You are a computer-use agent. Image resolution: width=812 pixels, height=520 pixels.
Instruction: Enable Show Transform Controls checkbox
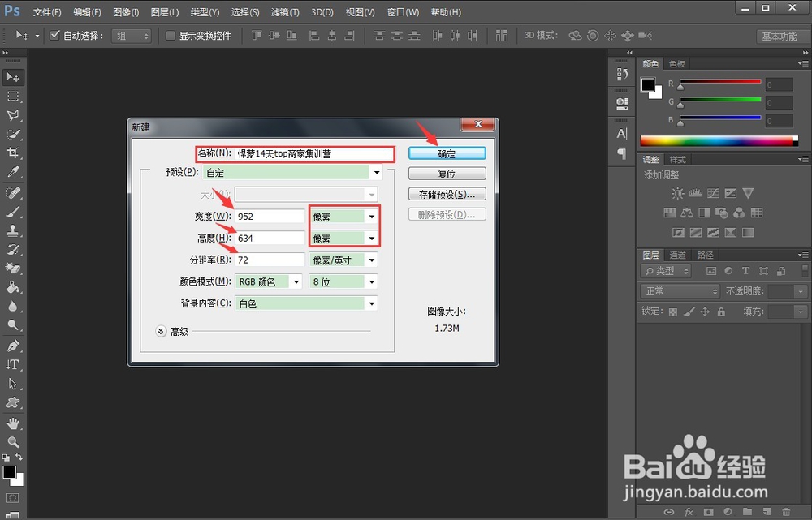pos(170,35)
